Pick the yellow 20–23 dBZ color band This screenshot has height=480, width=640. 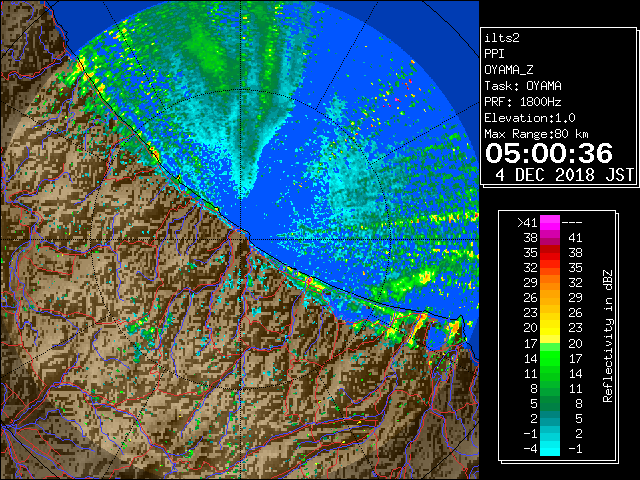point(550,328)
